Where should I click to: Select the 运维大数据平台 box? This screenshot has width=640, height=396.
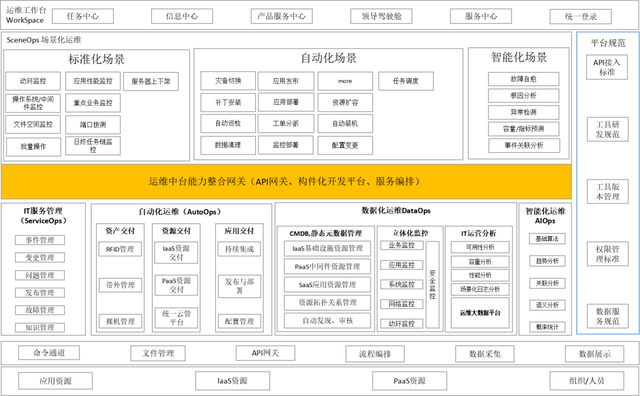pos(480,313)
